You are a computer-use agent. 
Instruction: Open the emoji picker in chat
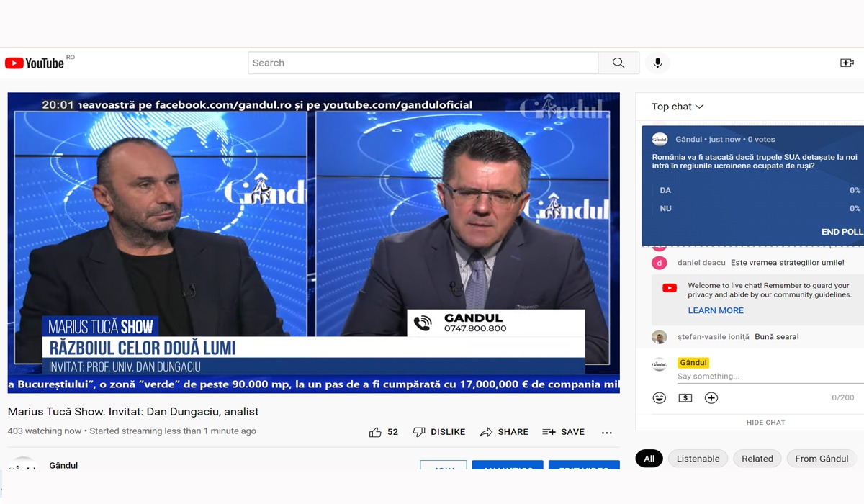[x=659, y=398]
